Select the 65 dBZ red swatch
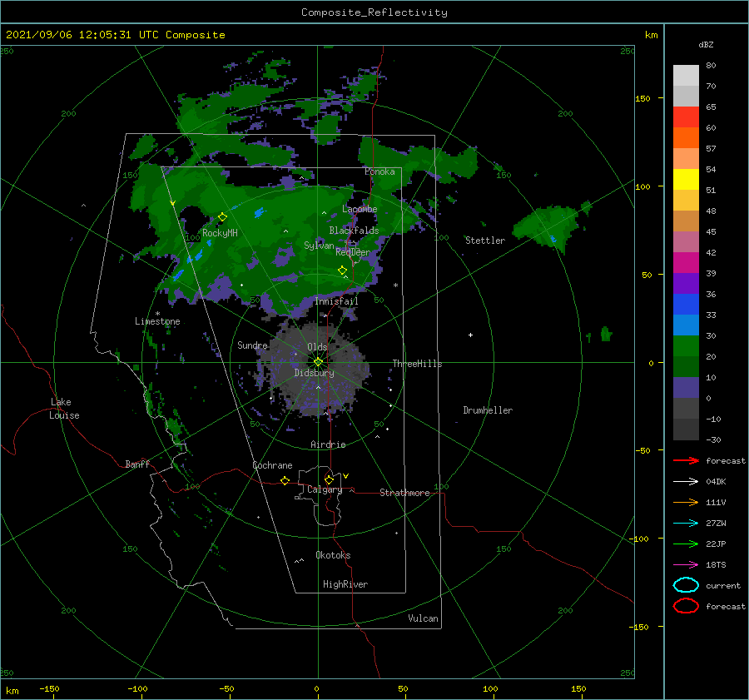 point(686,117)
